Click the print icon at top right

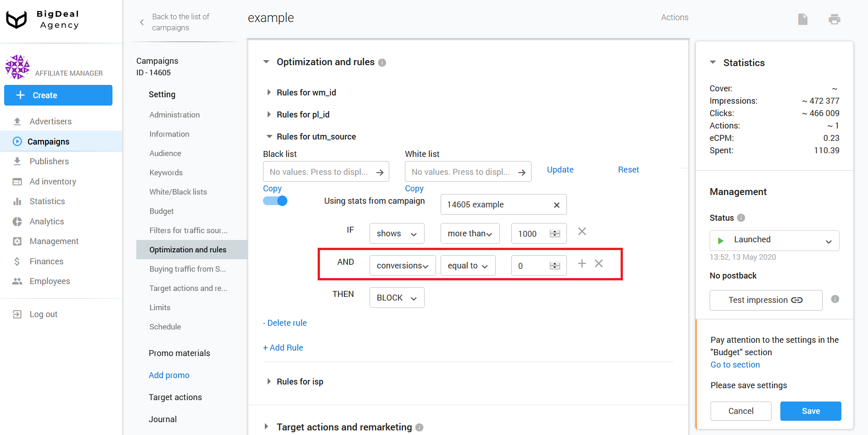834,19
